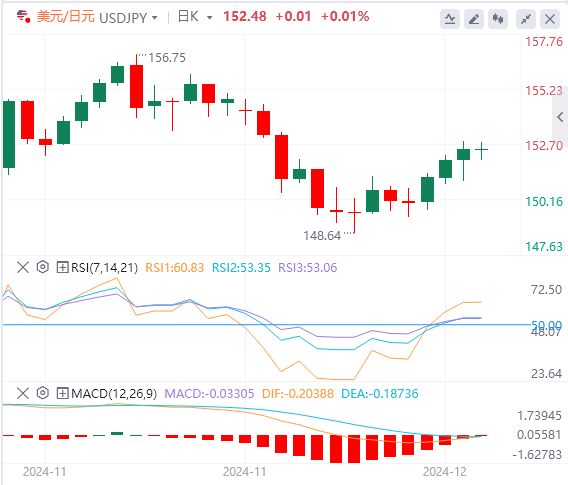Click the MACD(12,26,9) label

pos(114,393)
